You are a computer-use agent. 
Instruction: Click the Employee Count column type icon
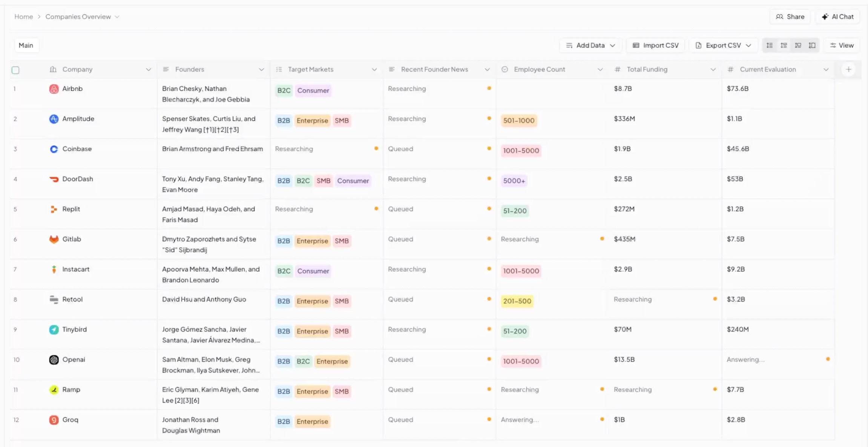(x=505, y=69)
